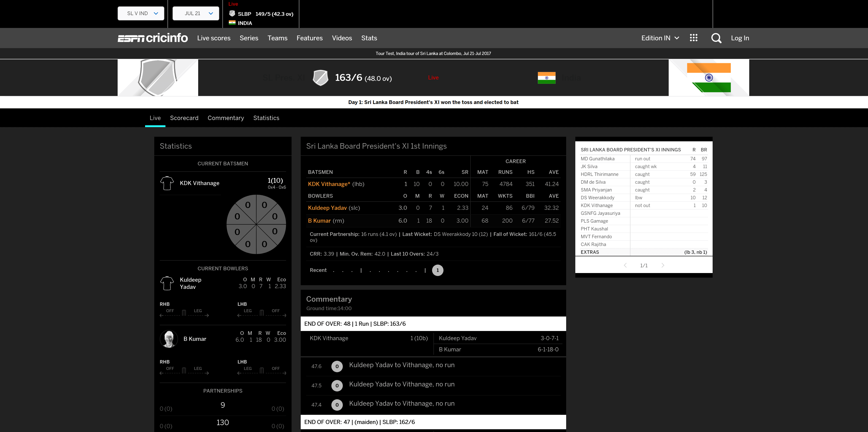Click DS Weerakkody in innings card
The width and height of the screenshot is (868, 432).
coord(598,198)
